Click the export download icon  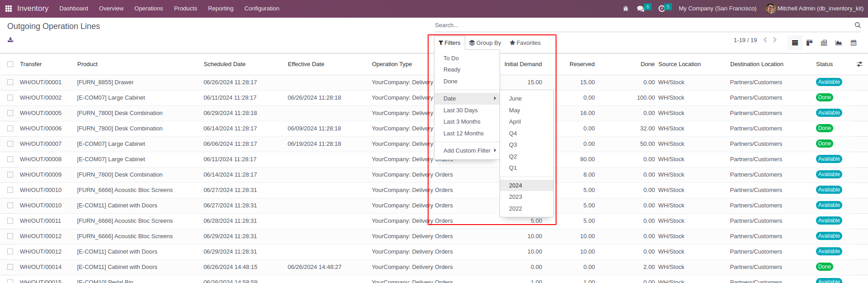10,40
